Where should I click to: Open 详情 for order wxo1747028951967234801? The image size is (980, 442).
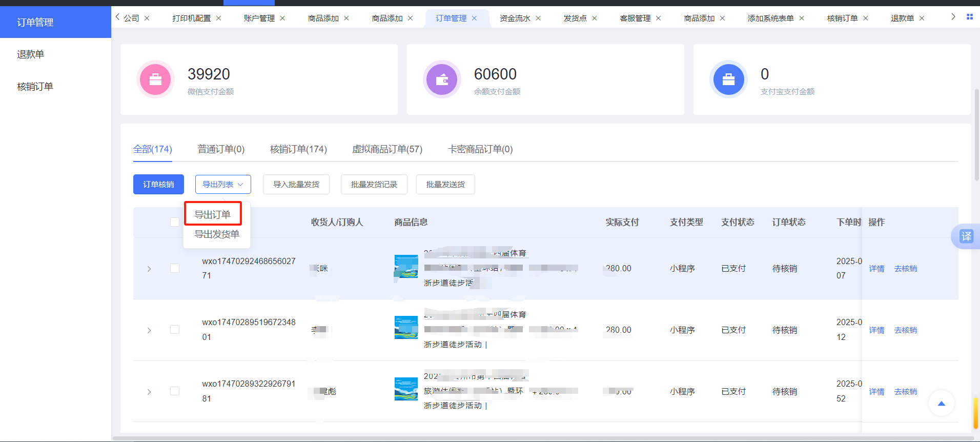pyautogui.click(x=876, y=330)
